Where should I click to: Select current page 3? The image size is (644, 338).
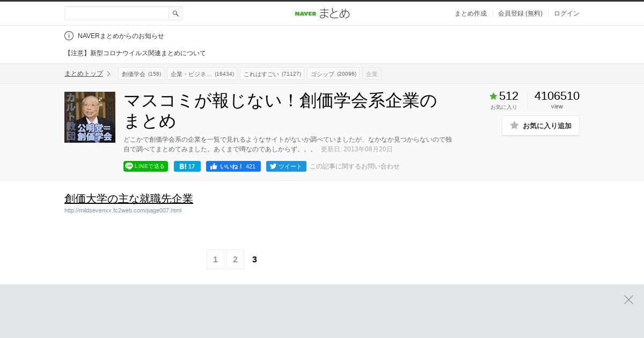tap(254, 260)
